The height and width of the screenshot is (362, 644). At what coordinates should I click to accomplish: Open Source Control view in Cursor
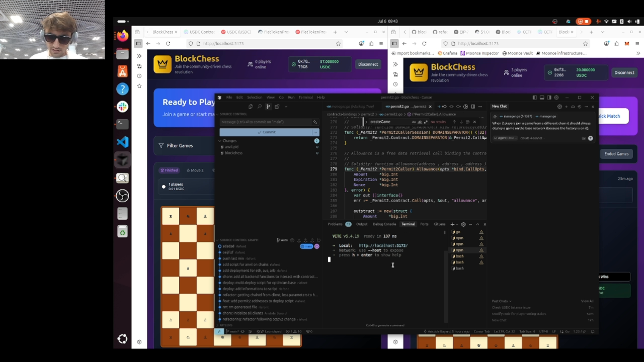pyautogui.click(x=268, y=107)
